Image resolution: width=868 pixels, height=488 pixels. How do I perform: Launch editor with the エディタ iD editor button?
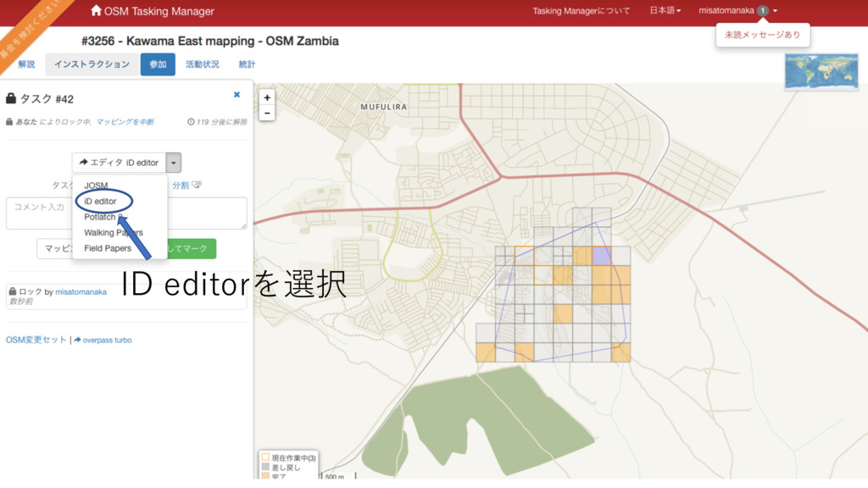click(119, 163)
